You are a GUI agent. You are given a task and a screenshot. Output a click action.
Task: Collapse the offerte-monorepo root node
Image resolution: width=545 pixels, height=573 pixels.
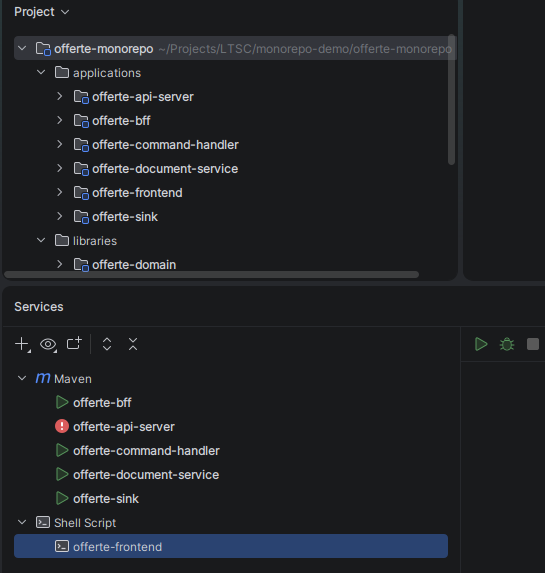[x=22, y=48]
